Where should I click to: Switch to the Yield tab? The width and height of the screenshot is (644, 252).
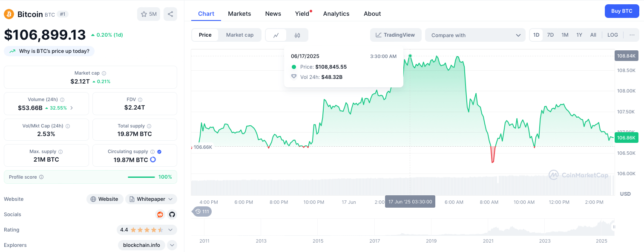302,14
